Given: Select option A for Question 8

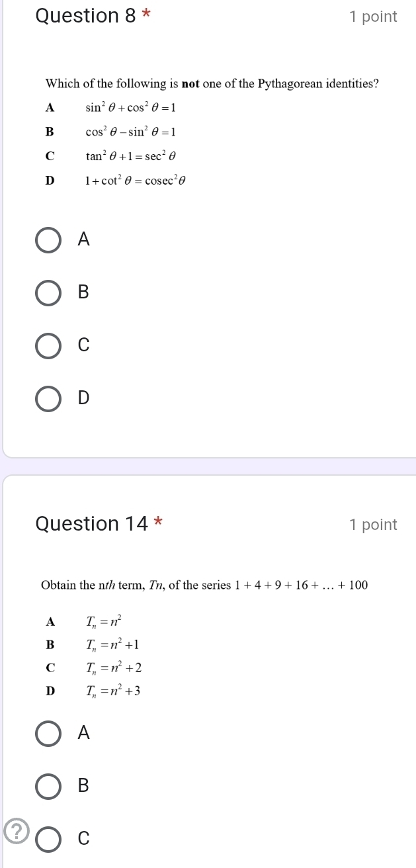Looking at the screenshot, I should pos(48,240).
